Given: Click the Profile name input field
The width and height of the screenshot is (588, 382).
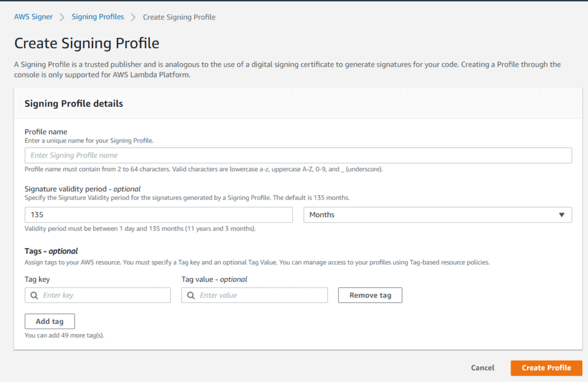Looking at the screenshot, I should click(x=298, y=155).
